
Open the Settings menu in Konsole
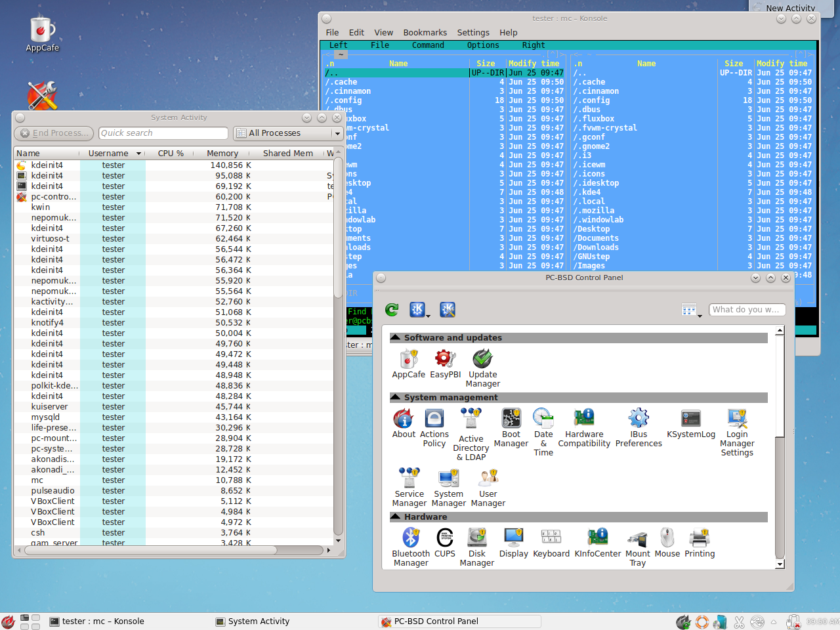point(473,32)
